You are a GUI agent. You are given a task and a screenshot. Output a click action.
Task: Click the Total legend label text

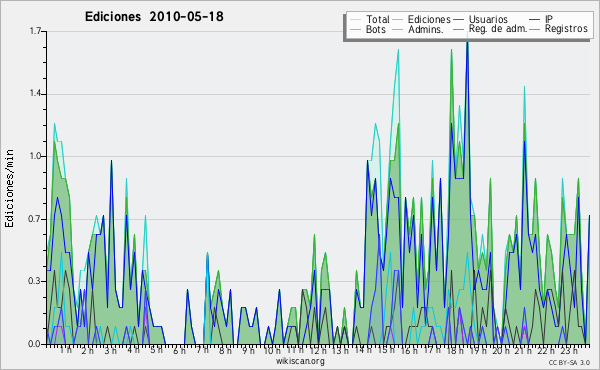point(378,19)
